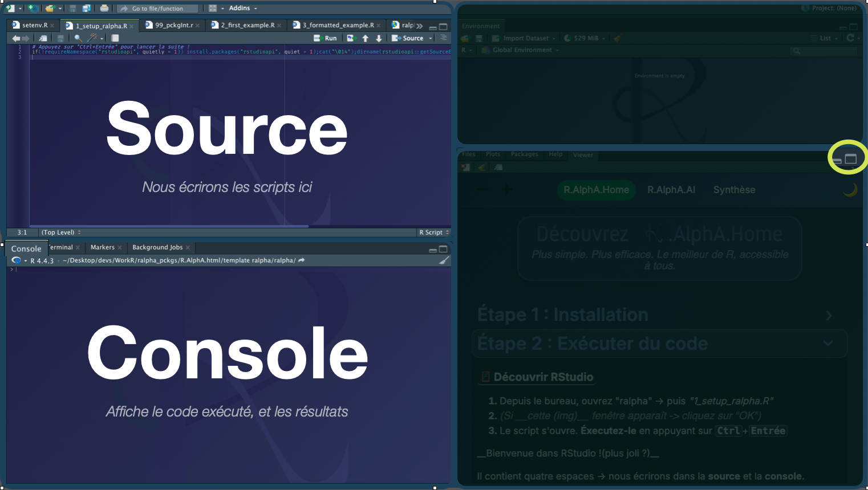Open the (Top Level) scope selector
This screenshot has width=868, height=490.
tap(61, 232)
